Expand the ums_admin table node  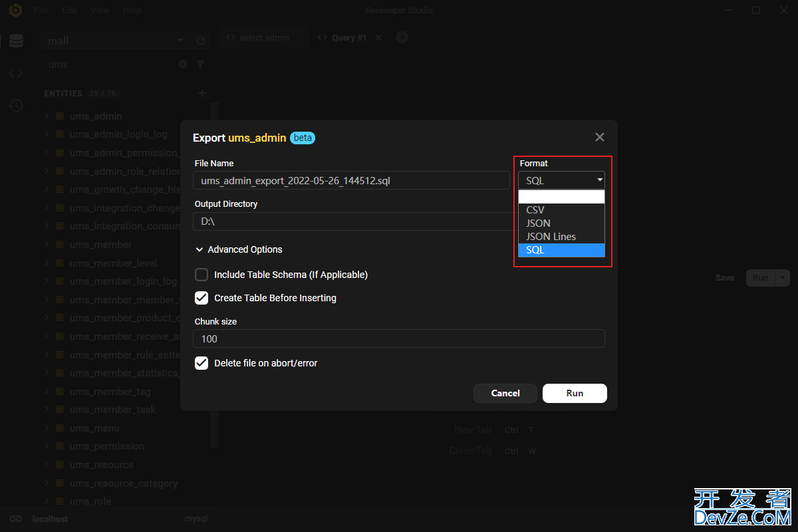47,116
